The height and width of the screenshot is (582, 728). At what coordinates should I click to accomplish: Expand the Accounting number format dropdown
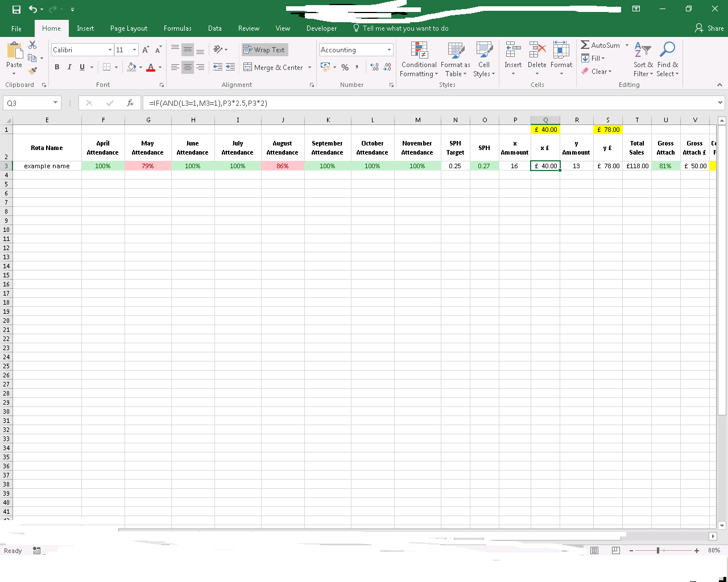click(x=389, y=50)
